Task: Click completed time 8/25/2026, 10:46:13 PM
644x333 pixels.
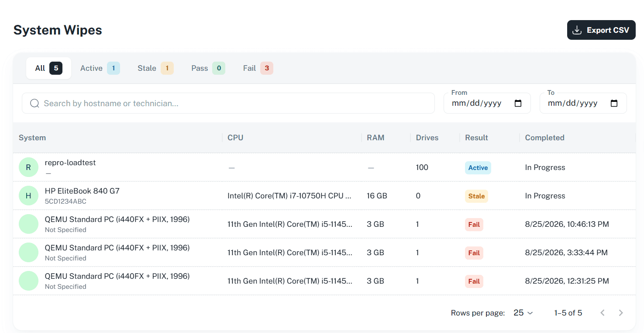Action: pyautogui.click(x=567, y=224)
